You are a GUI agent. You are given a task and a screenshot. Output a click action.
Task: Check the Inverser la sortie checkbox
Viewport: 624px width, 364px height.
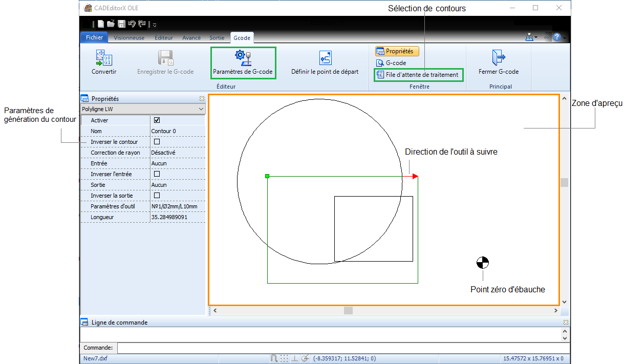click(157, 196)
